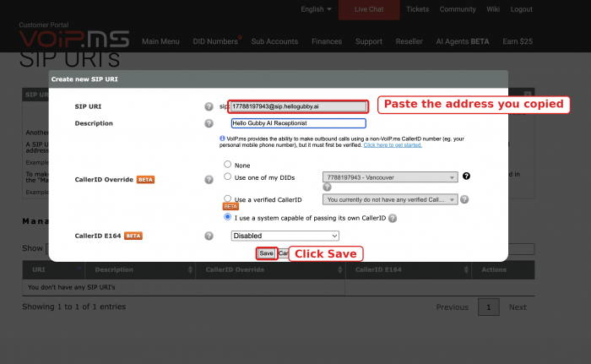Click 'Click here to get started' link
The height and width of the screenshot is (364, 591).
(393, 145)
